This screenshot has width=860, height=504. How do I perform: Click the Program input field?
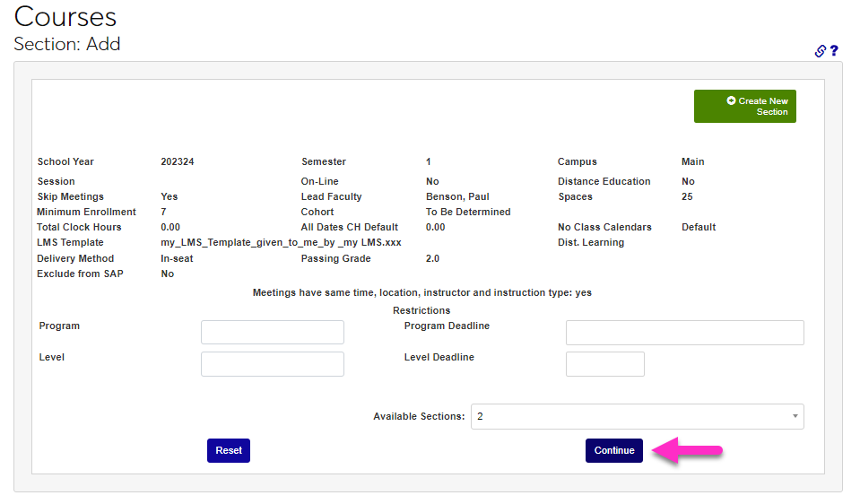click(273, 333)
